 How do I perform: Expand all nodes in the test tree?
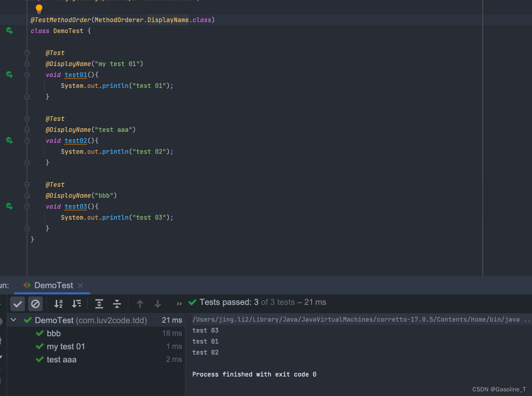tap(99, 304)
